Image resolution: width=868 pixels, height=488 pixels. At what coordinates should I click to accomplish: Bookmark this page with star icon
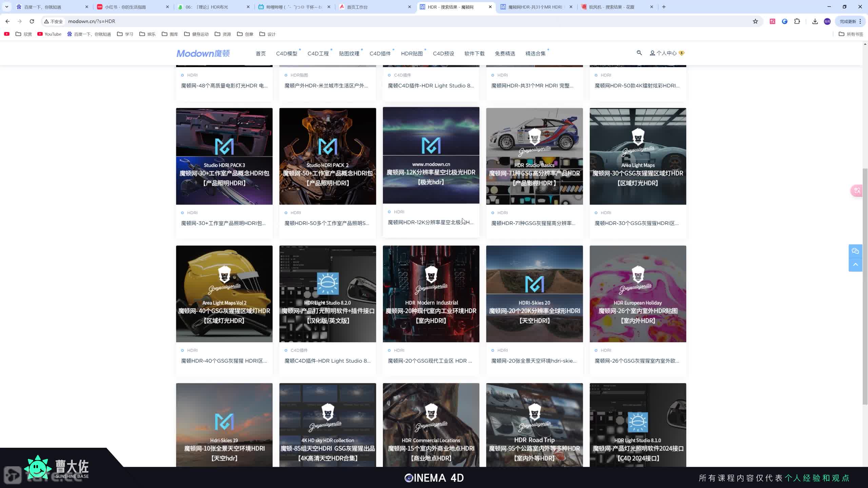[755, 21]
